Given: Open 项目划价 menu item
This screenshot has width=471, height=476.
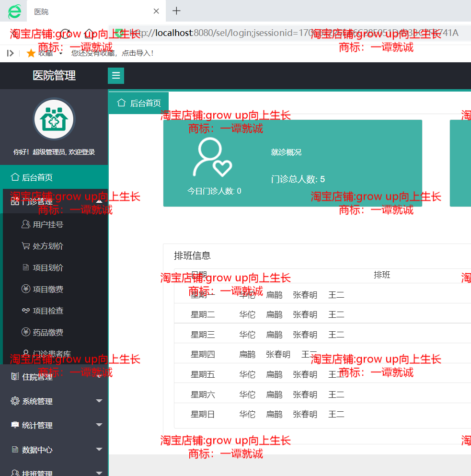Looking at the screenshot, I should coord(48,267).
